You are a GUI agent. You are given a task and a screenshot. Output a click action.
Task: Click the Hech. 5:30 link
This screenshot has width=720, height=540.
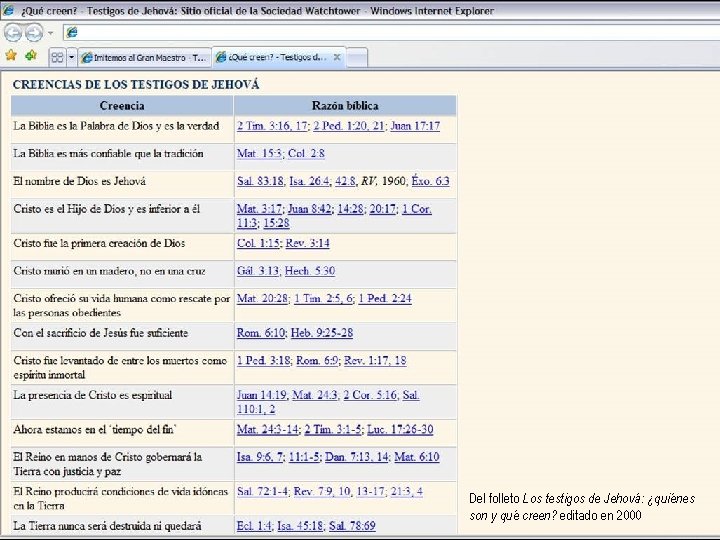click(x=310, y=271)
